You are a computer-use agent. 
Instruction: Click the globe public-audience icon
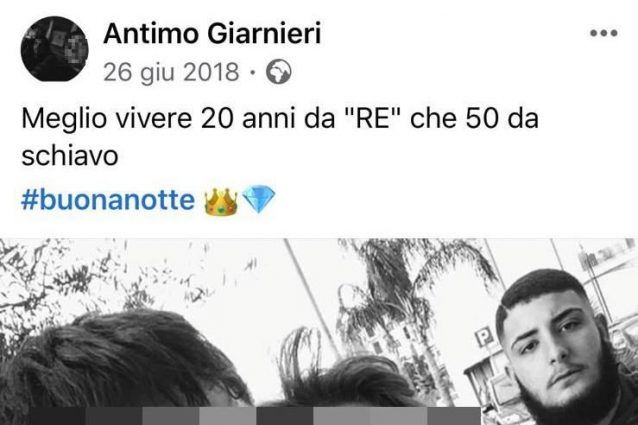click(x=279, y=72)
